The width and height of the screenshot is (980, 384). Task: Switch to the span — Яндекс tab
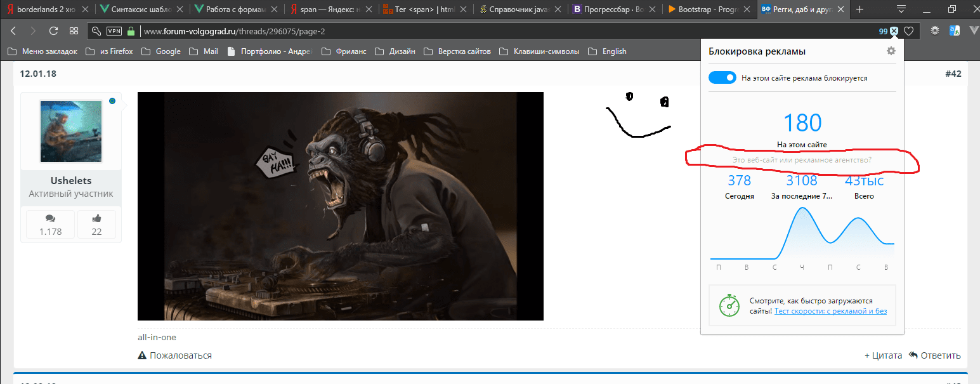(x=331, y=10)
